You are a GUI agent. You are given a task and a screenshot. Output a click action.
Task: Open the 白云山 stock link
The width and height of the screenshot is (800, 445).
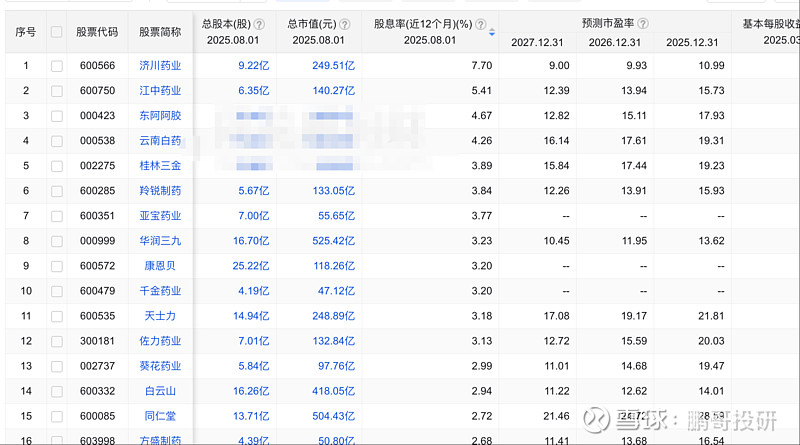(160, 390)
